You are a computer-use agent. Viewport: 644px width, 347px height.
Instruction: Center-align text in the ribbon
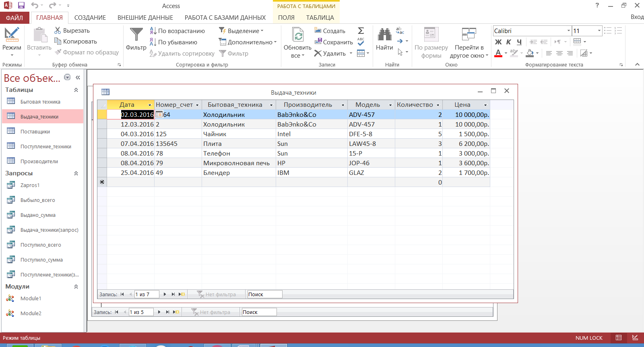pos(559,53)
